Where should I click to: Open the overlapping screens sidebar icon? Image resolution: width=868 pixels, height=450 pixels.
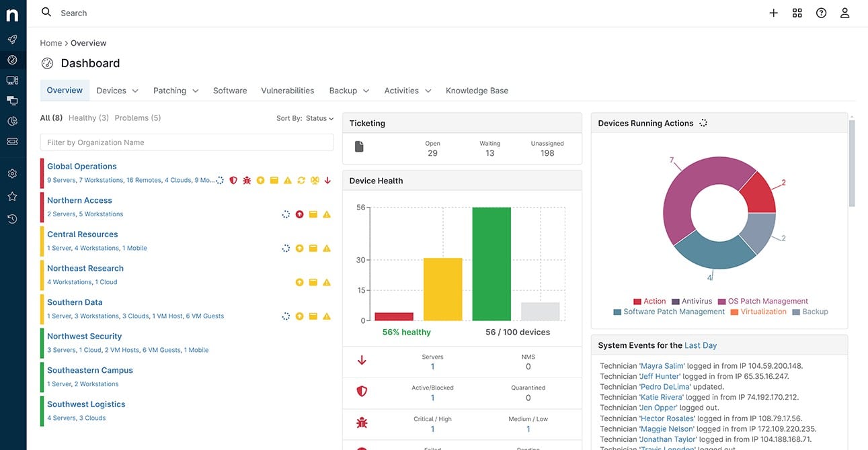pos(12,100)
